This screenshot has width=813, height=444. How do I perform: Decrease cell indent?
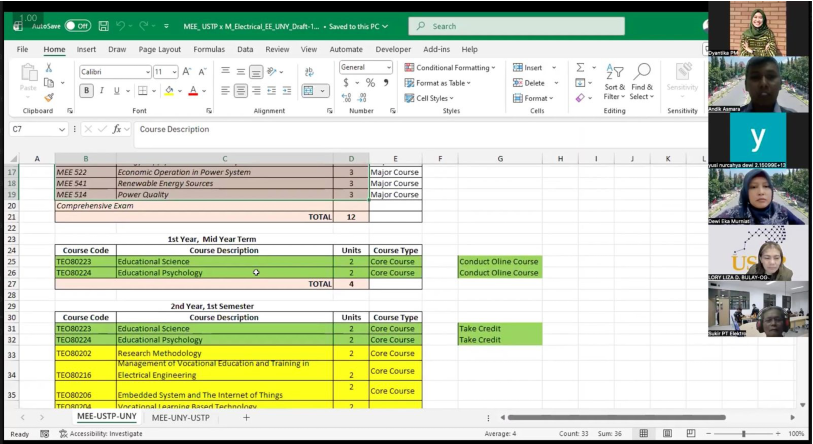[272, 91]
